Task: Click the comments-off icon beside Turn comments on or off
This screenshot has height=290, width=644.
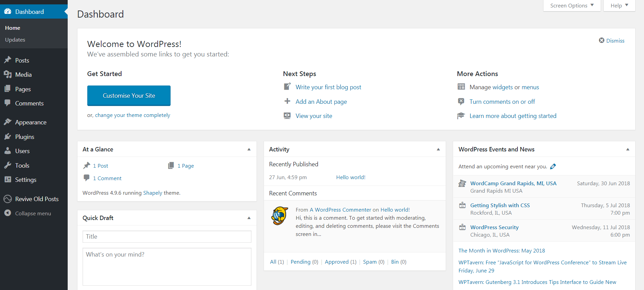Action: 461,101
